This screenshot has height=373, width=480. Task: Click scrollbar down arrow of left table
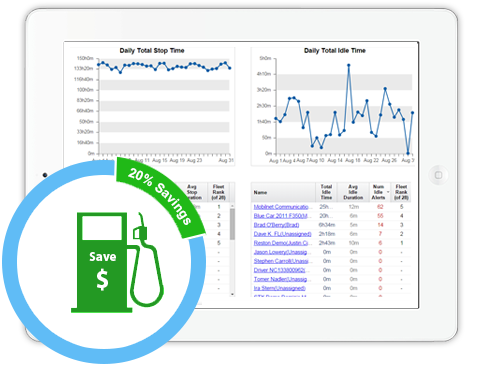(x=232, y=294)
